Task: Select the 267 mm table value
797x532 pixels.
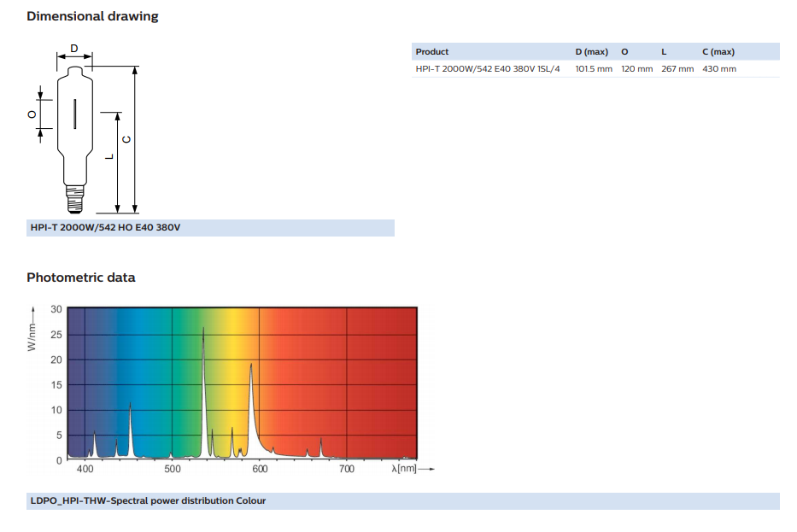Action: click(677, 68)
